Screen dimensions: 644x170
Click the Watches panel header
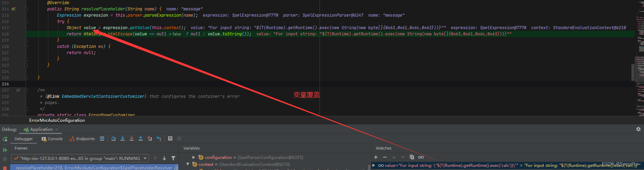coord(383,148)
